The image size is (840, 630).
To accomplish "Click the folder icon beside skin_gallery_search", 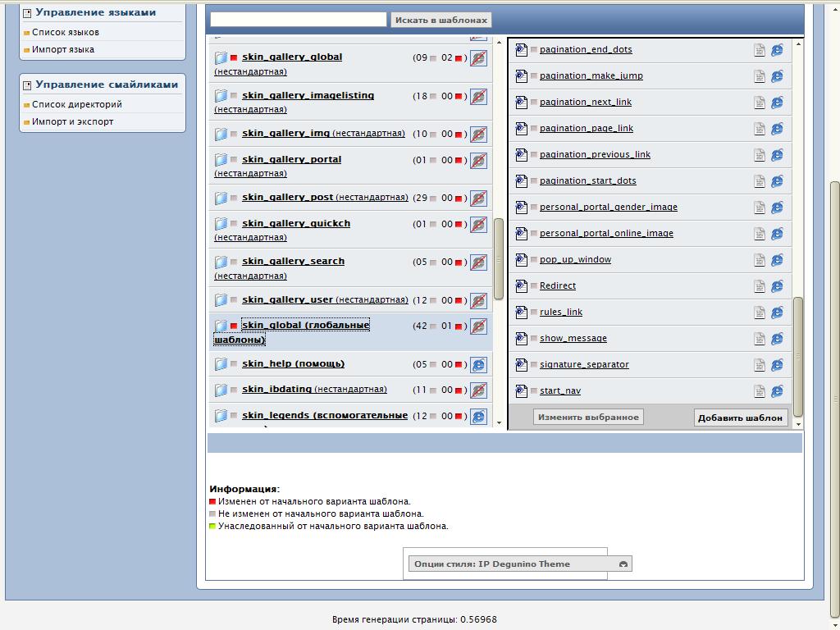I will click(x=221, y=262).
